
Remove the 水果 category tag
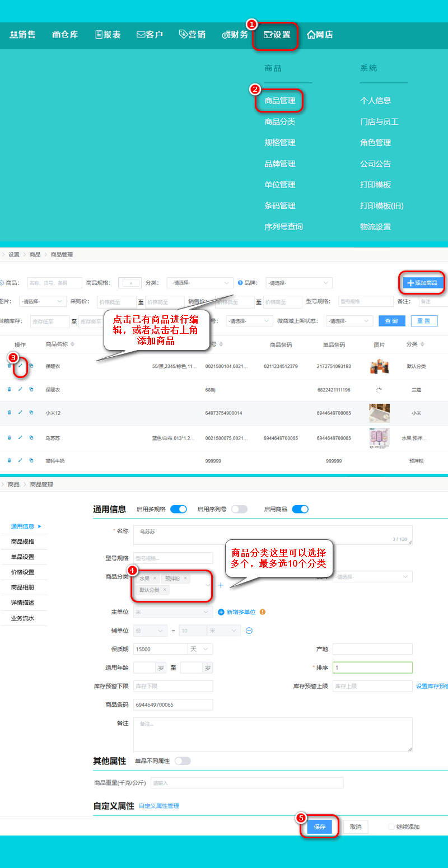[x=155, y=578]
